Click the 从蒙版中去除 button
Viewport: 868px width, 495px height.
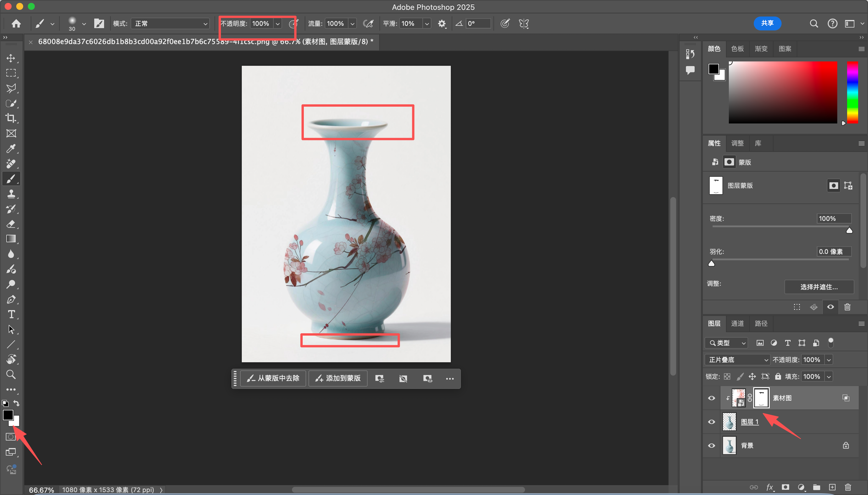273,378
